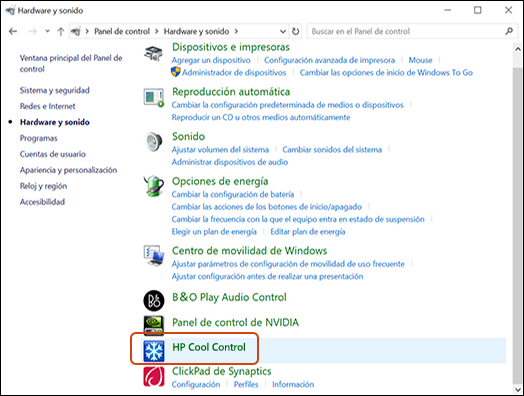Click the NVIDIA control panel icon
The height and width of the screenshot is (396, 524).
click(x=154, y=325)
